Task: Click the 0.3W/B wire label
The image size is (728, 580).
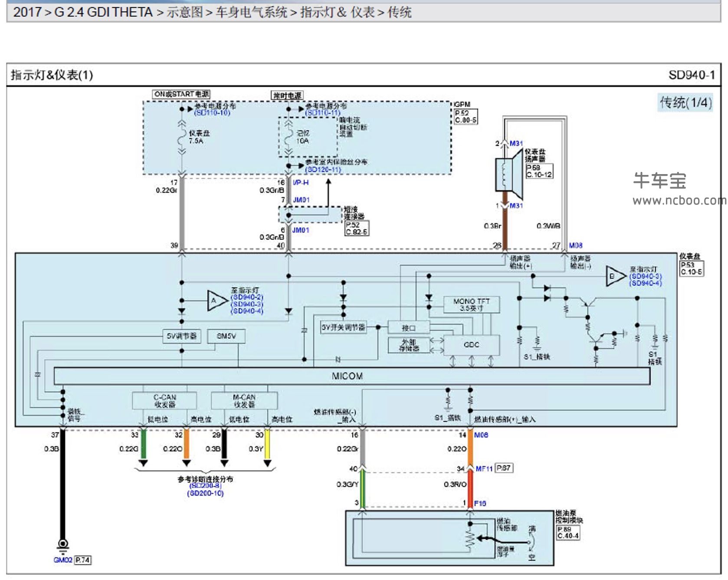Action: tap(548, 226)
